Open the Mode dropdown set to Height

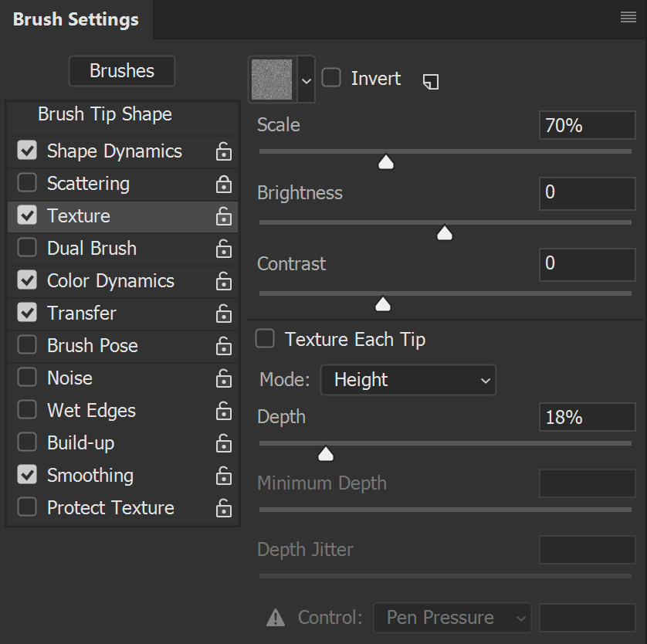(x=408, y=380)
